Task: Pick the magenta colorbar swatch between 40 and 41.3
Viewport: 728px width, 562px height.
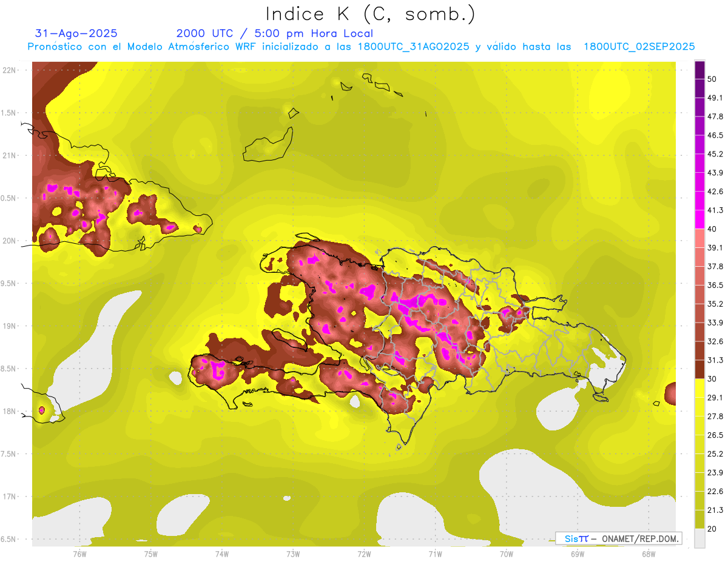Action: (x=699, y=219)
